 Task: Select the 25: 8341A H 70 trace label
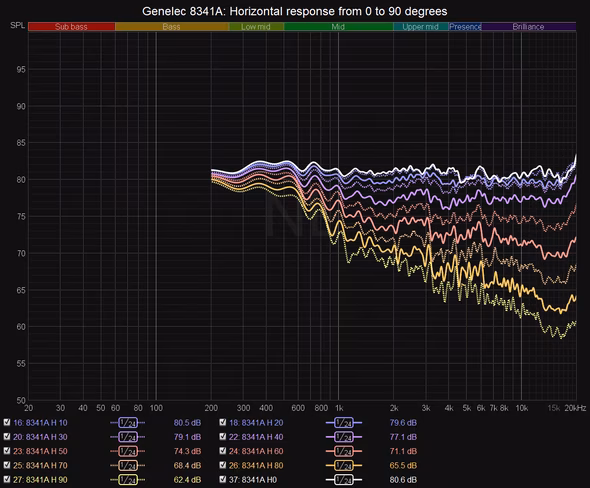pyautogui.click(x=40, y=466)
